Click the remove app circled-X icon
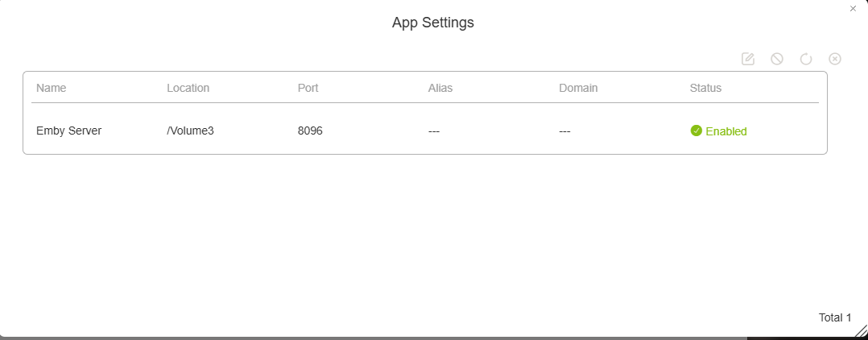 click(835, 59)
